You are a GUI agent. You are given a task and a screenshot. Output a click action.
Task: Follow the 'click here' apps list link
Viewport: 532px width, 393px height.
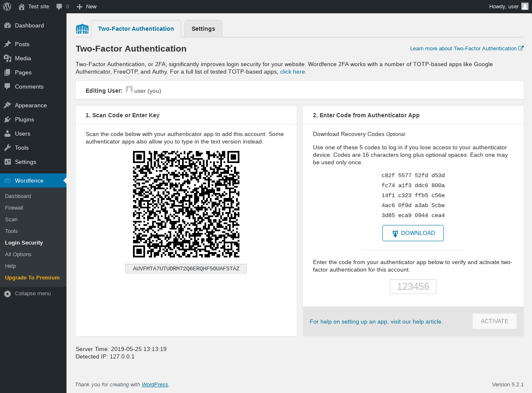(x=293, y=72)
